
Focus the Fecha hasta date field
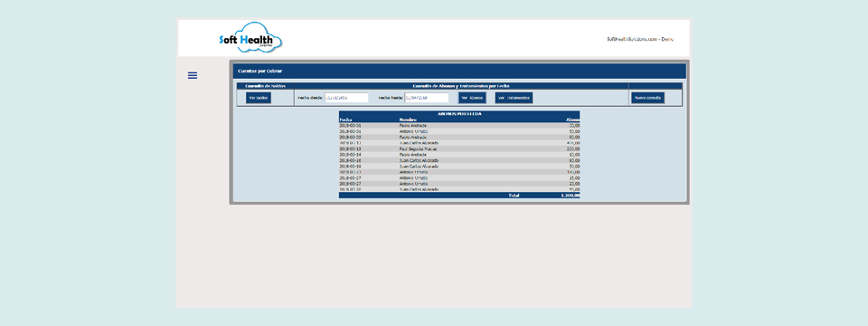tap(426, 98)
